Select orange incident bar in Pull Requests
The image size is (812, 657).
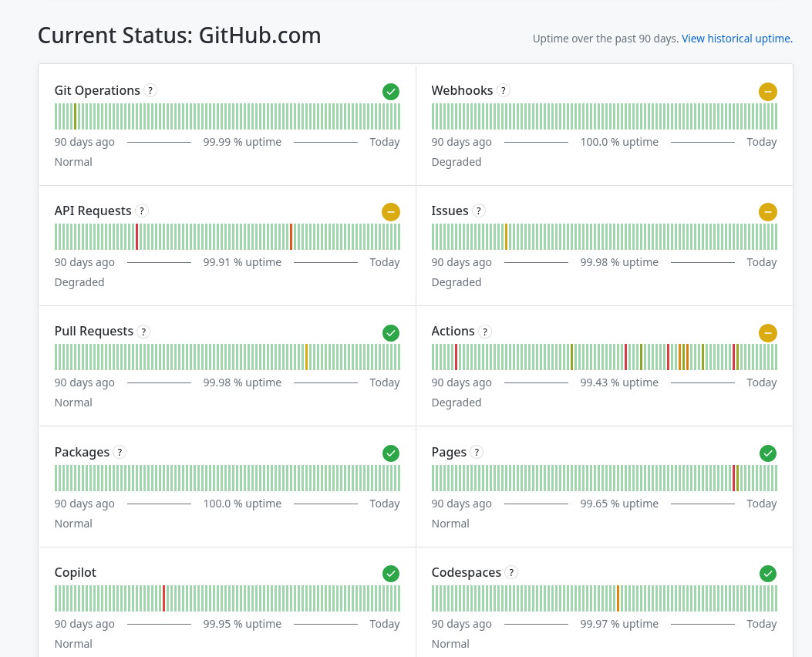click(307, 357)
